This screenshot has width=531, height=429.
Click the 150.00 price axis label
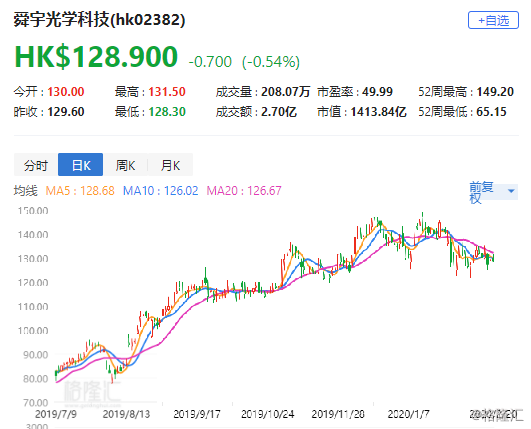tap(33, 211)
